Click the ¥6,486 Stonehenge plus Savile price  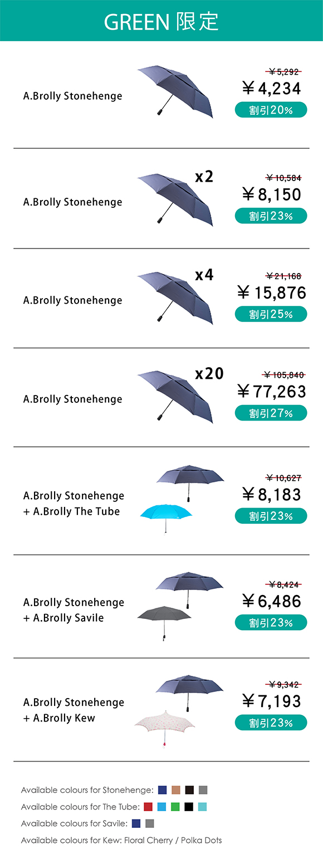point(272,601)
